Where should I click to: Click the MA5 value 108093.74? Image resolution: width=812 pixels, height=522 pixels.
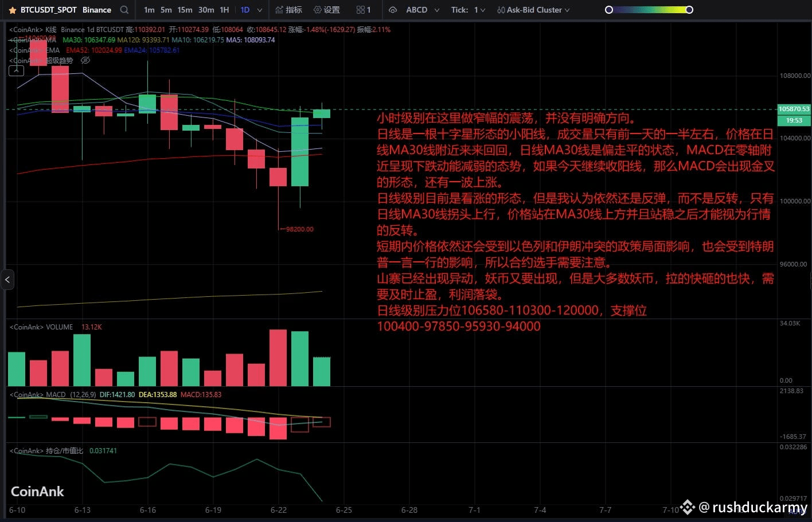tap(259, 40)
